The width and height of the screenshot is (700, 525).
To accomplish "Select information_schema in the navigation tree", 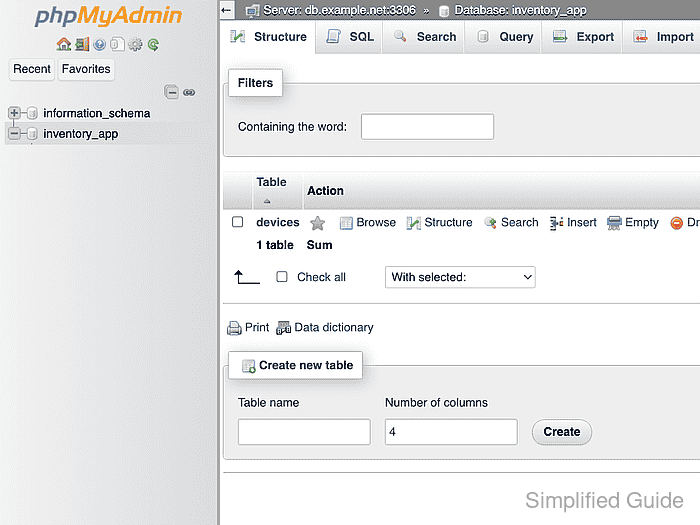I will coord(96,113).
